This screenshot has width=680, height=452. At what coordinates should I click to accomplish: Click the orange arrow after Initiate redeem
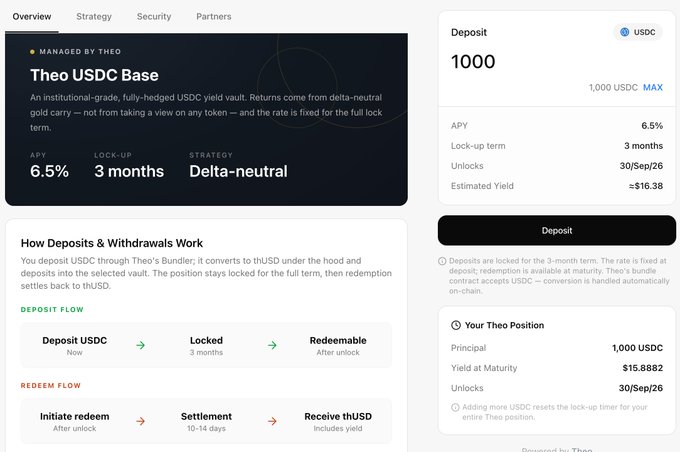(141, 421)
